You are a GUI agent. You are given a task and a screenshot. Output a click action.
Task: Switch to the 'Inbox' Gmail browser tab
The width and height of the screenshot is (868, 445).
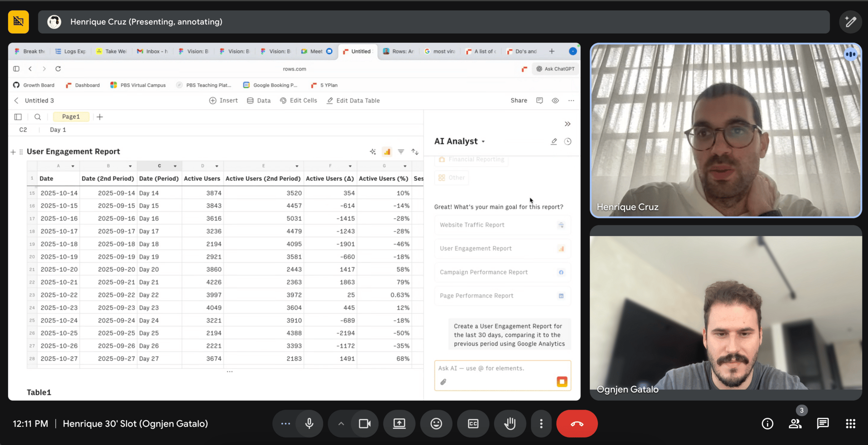(x=153, y=52)
